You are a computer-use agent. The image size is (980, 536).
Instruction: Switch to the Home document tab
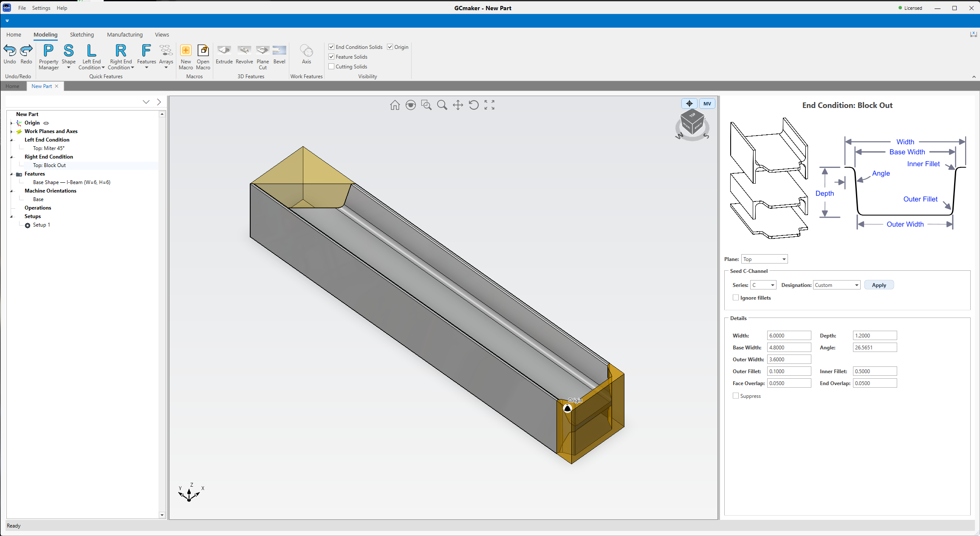12,86
